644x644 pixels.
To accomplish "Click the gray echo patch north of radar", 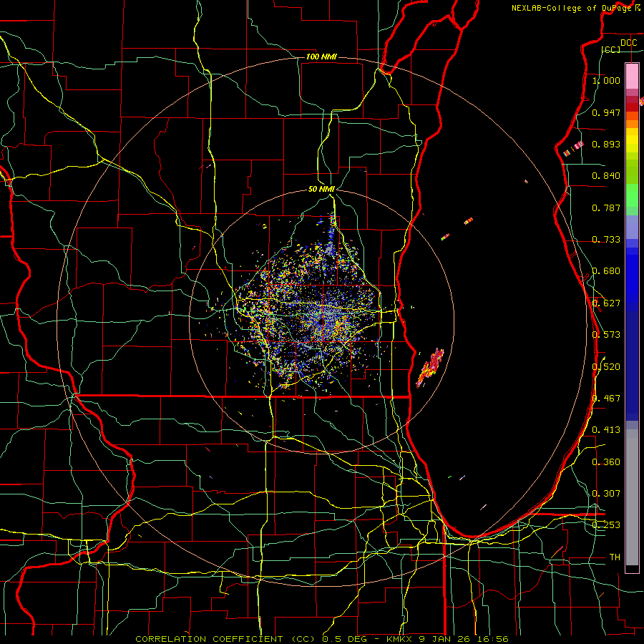I will [x=328, y=248].
